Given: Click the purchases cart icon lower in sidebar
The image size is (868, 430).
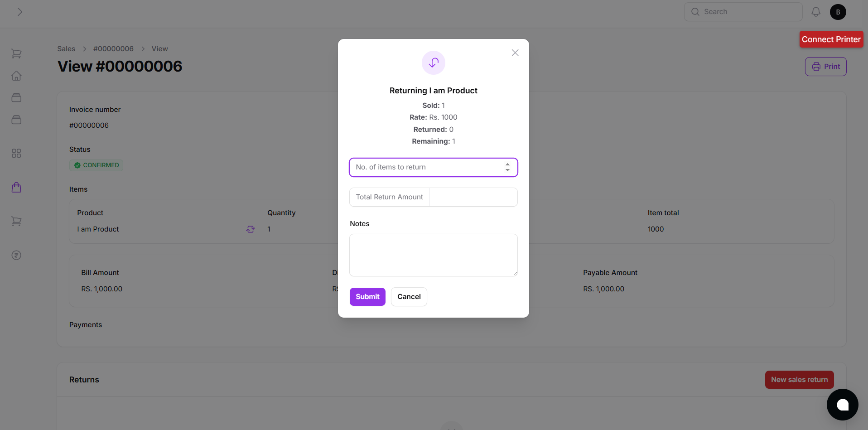Looking at the screenshot, I should click(16, 221).
